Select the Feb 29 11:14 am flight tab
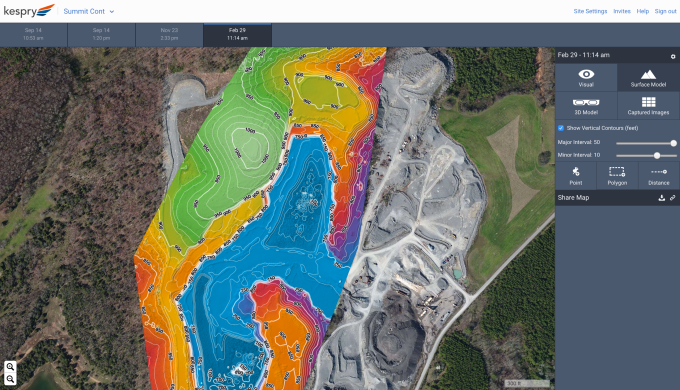680x390 pixels. [x=237, y=34]
